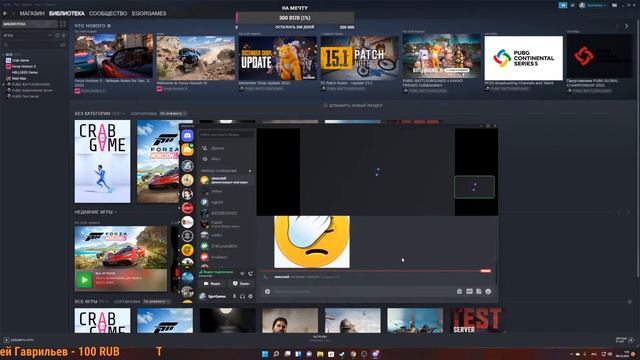The image size is (640, 360).
Task: Select HELLDEID Demo in library list
Action: tap(24, 72)
